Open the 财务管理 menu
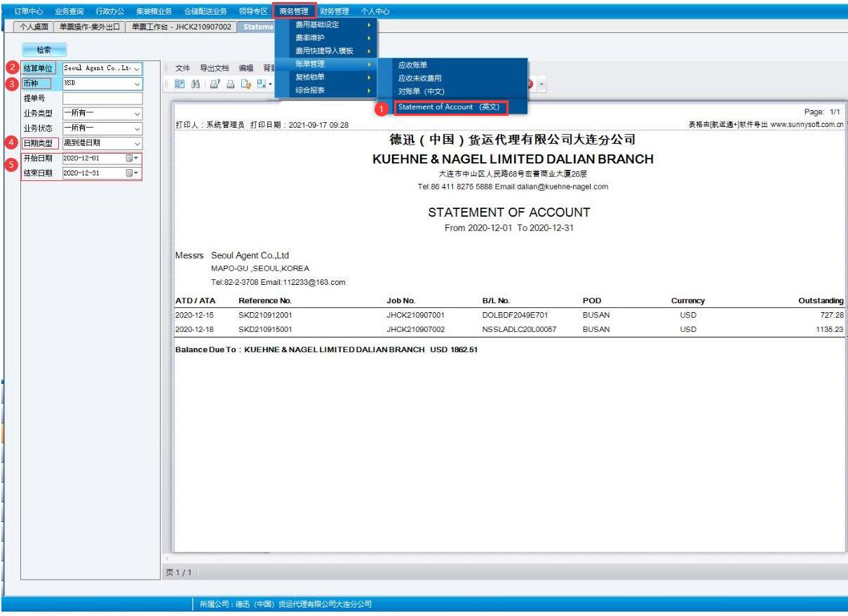848x616 pixels. tap(334, 11)
